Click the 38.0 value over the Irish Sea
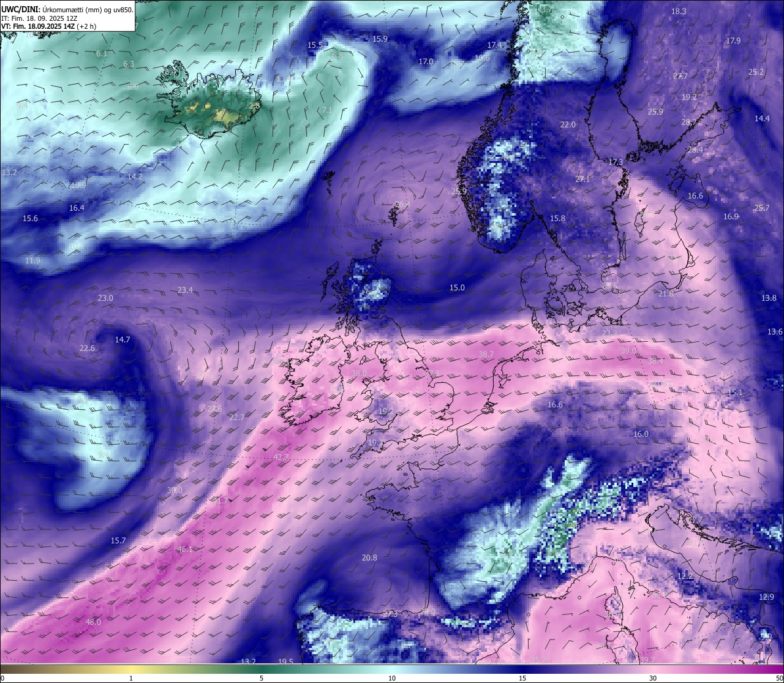Viewport: 784px width, 683px height. point(359,373)
